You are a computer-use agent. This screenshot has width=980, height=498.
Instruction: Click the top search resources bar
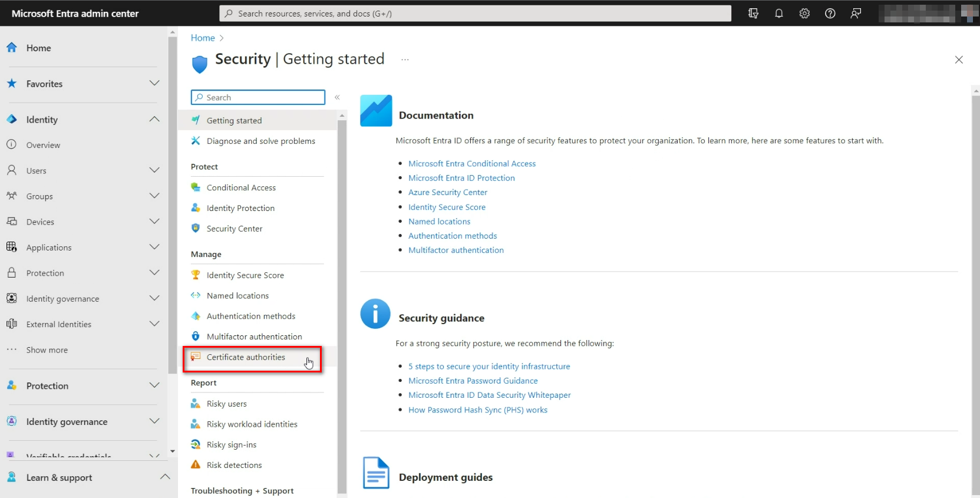pyautogui.click(x=476, y=14)
